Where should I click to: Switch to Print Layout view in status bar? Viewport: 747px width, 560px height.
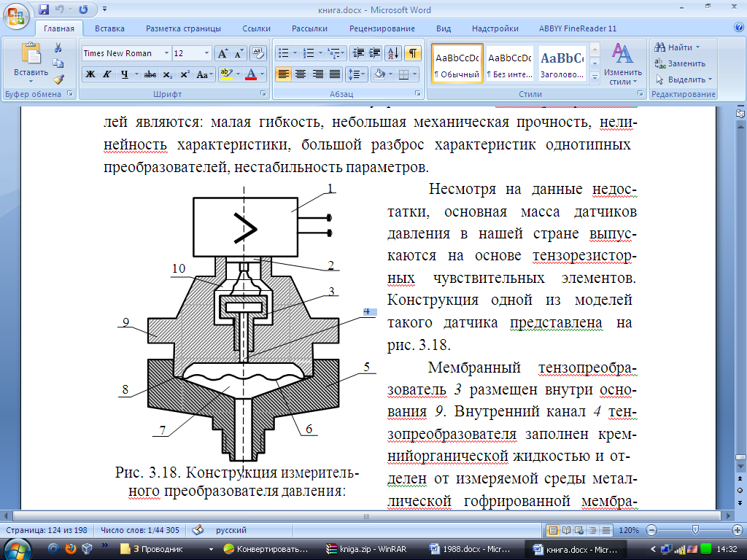click(553, 530)
